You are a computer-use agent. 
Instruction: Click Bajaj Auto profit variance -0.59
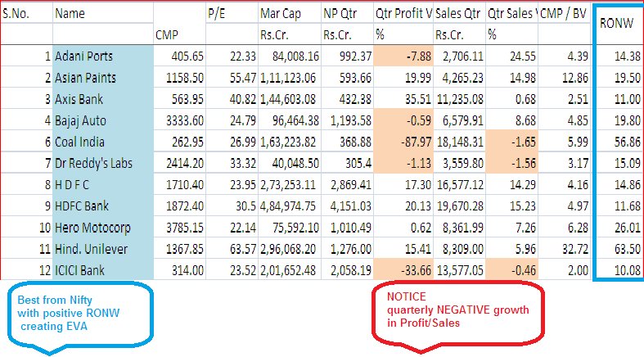(x=403, y=120)
